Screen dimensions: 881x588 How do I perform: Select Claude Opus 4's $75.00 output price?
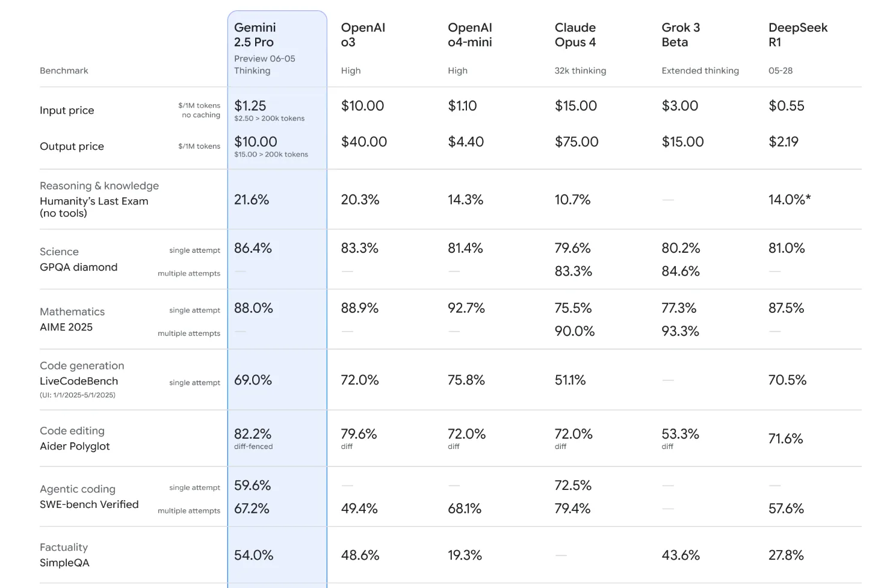coord(577,142)
